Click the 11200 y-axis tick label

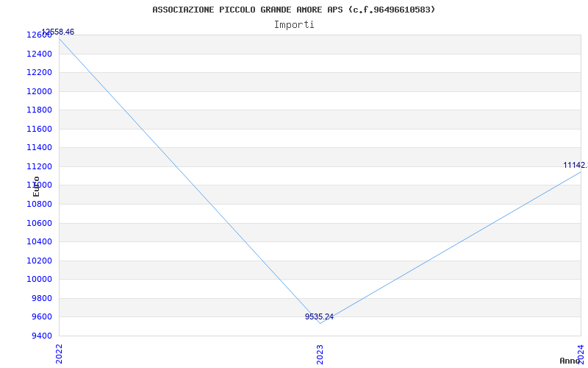tap(39, 167)
